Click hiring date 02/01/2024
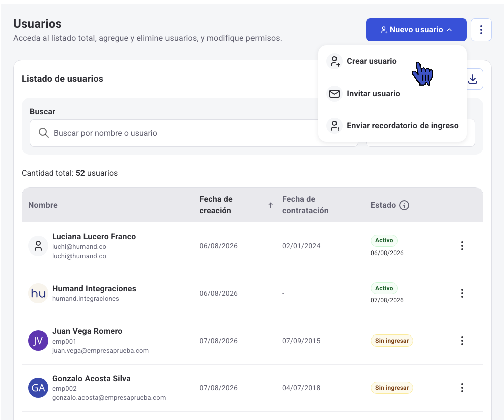This screenshot has width=504, height=420. pos(301,246)
